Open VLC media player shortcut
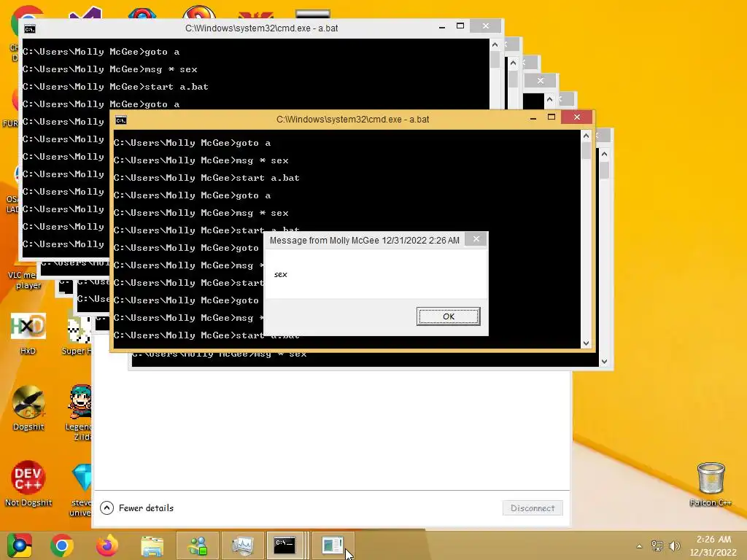This screenshot has width=747, height=560. point(24,279)
